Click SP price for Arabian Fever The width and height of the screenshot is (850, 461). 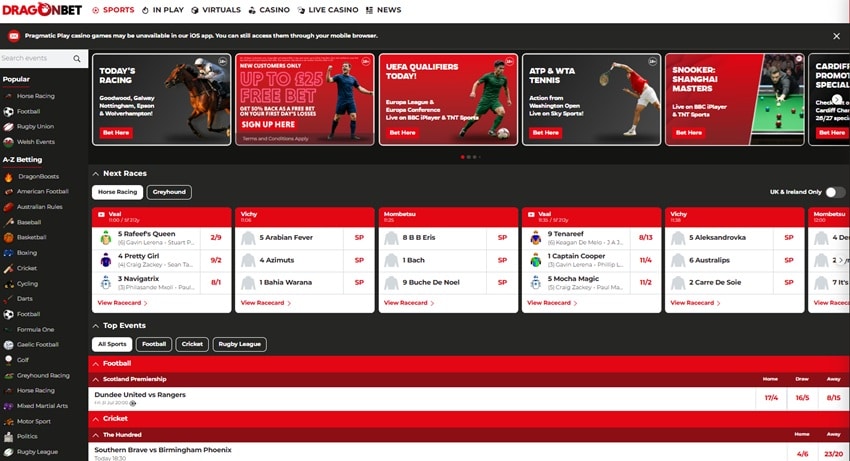pos(359,238)
